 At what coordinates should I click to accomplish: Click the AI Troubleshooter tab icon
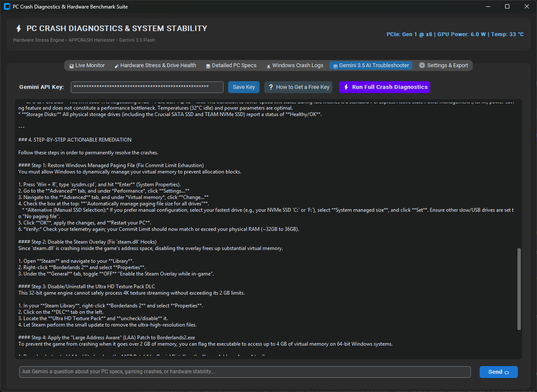[x=335, y=66]
